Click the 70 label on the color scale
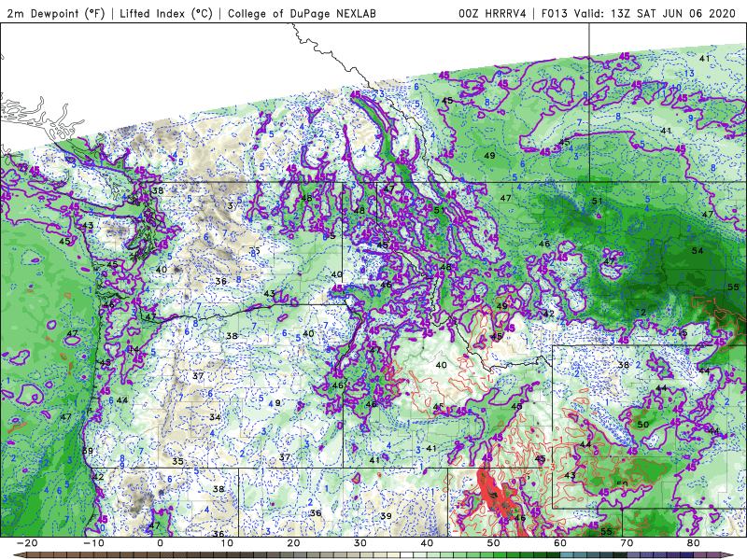 [x=627, y=543]
